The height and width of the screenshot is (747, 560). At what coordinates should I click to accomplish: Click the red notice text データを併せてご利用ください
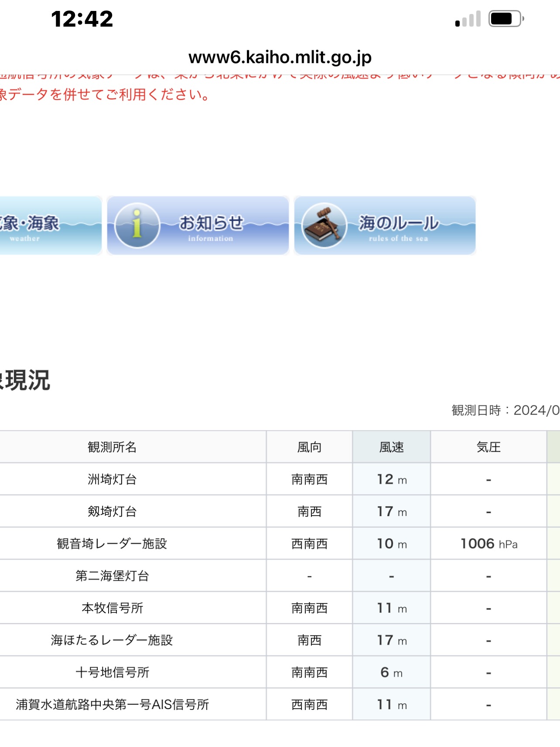point(105,94)
